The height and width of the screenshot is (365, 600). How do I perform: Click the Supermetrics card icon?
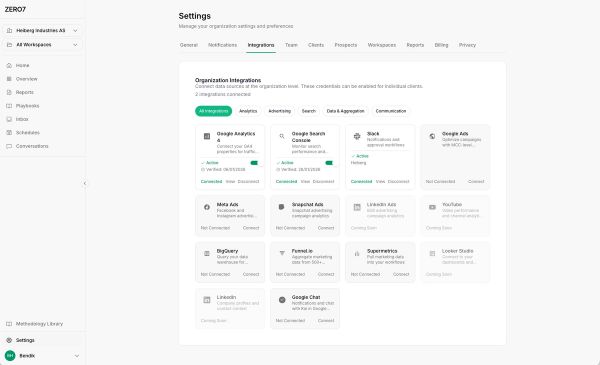tap(357, 253)
